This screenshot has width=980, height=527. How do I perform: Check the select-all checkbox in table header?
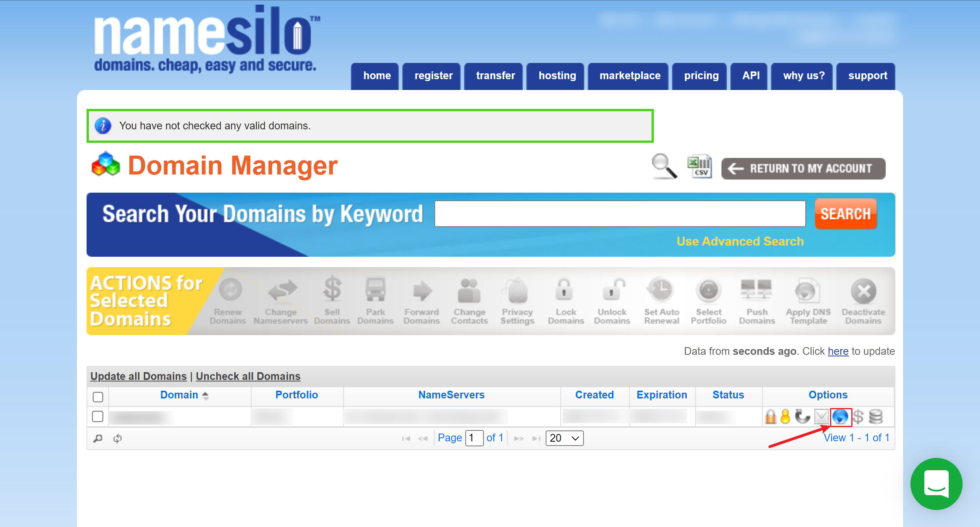tap(98, 397)
